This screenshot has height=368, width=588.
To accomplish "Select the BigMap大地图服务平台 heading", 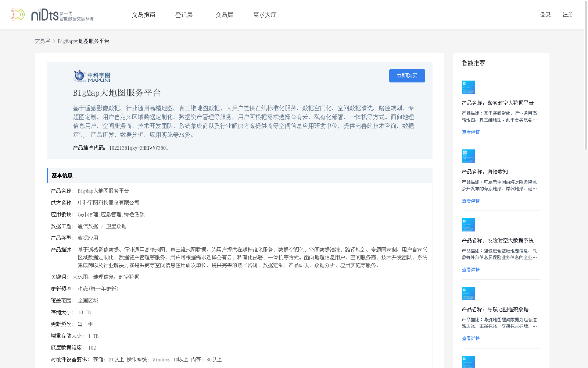I will [117, 93].
